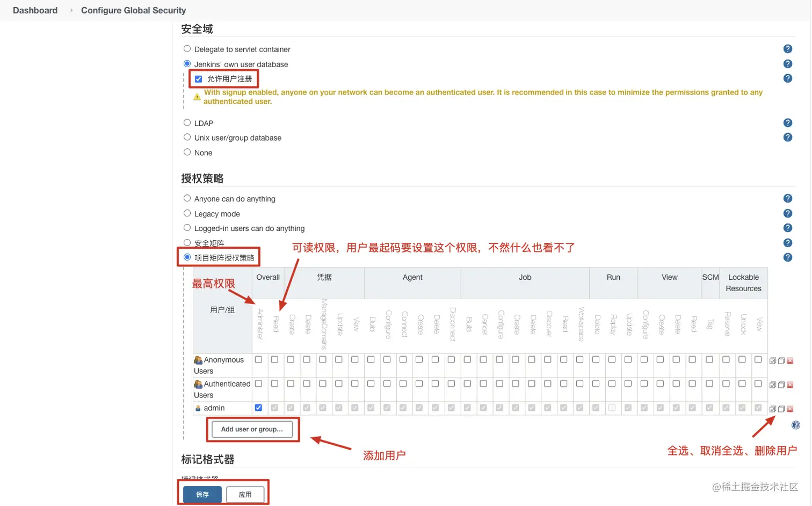Screen dimensions: 812x506
Task: Click the 应用 apply button
Action: (245, 494)
